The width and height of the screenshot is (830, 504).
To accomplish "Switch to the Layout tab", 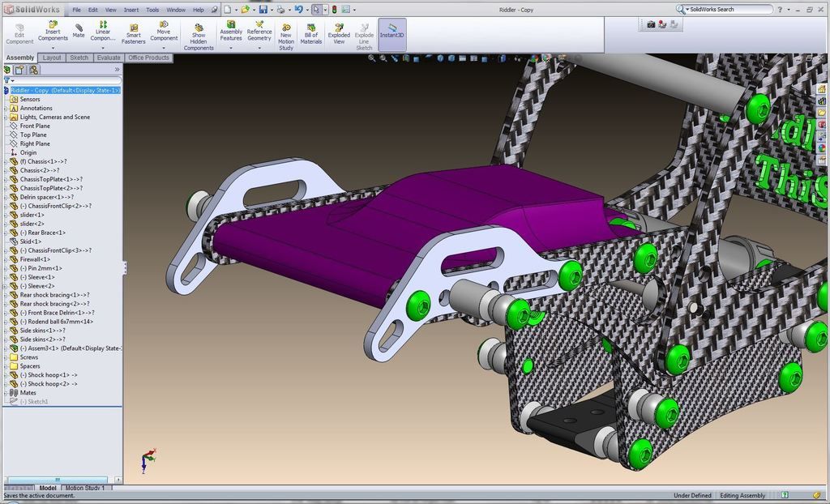I will (52, 58).
